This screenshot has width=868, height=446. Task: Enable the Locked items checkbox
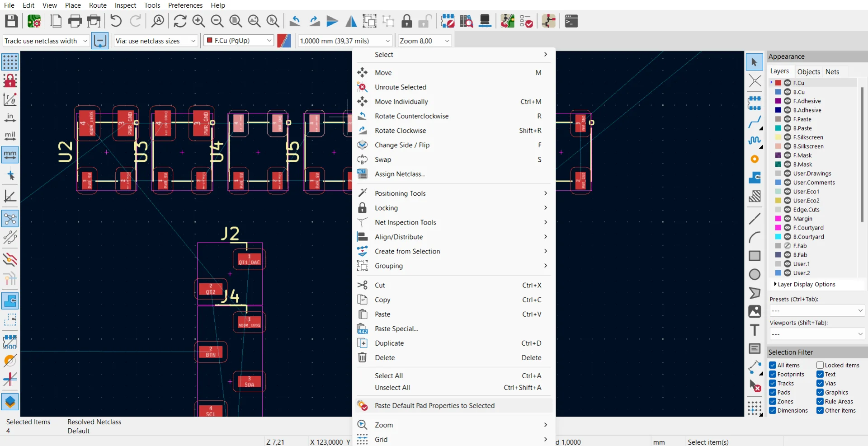tap(820, 365)
